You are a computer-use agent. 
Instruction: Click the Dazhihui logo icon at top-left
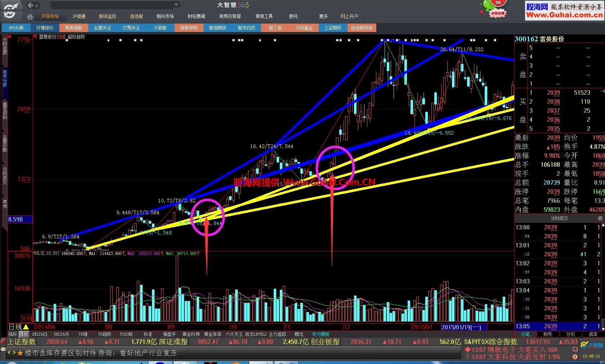(x=12, y=10)
